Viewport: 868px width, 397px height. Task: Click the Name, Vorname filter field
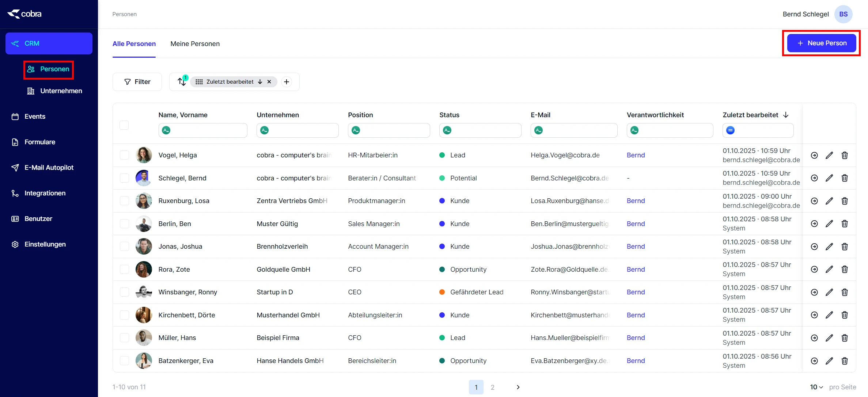tap(208, 130)
